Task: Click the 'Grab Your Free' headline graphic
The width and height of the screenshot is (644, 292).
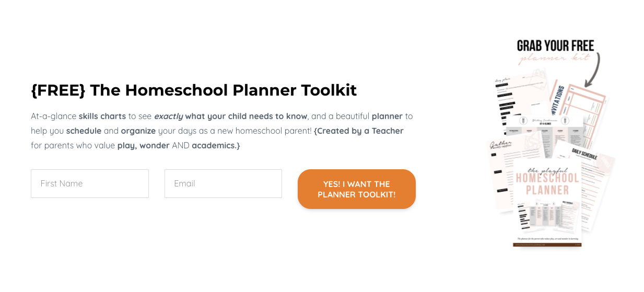Action: tap(555, 46)
